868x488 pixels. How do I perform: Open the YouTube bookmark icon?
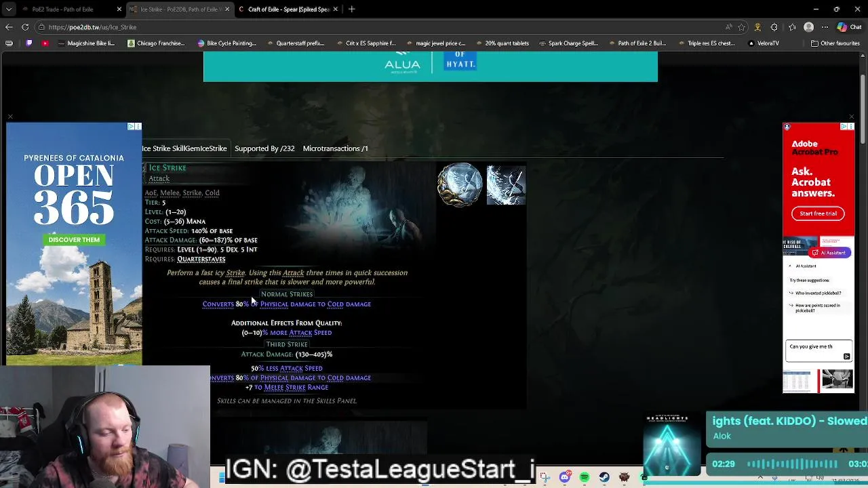coord(45,43)
